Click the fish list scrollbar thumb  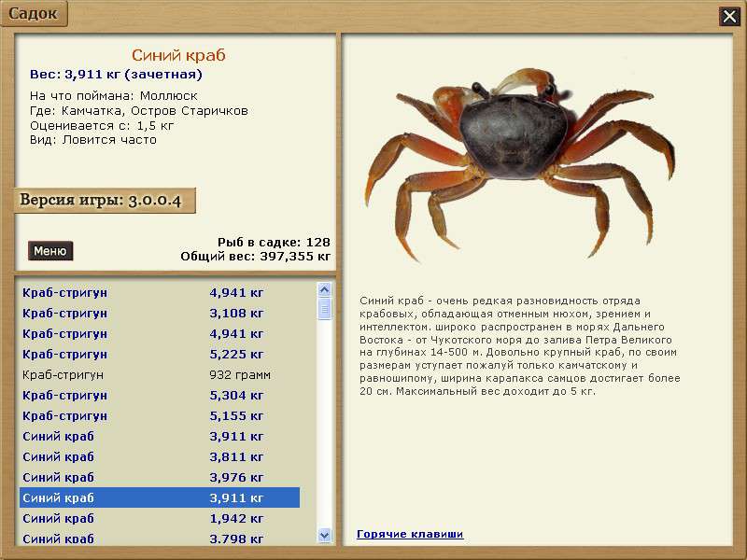(325, 308)
